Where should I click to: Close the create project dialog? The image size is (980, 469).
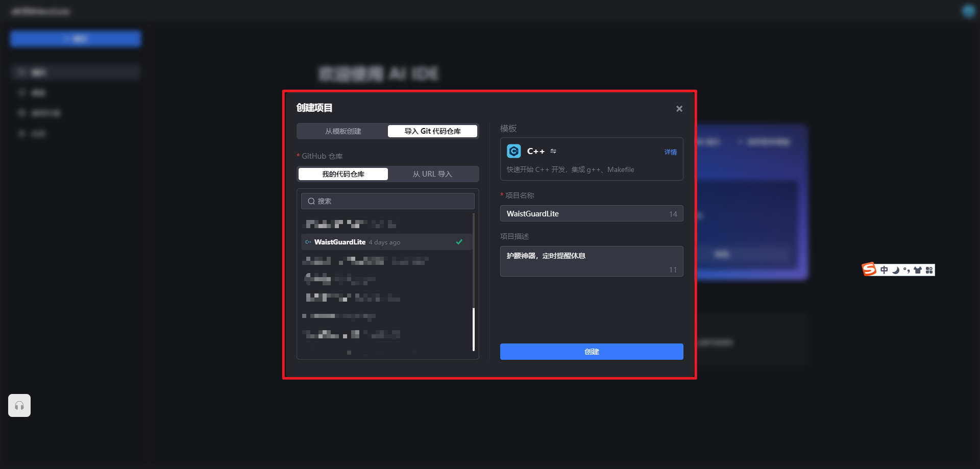click(679, 109)
